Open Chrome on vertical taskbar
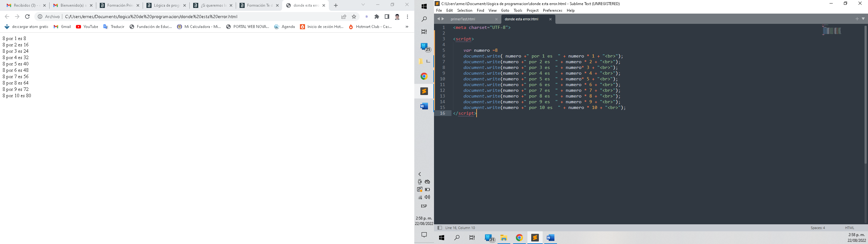Screen dimensions: 868x244 tap(424, 76)
